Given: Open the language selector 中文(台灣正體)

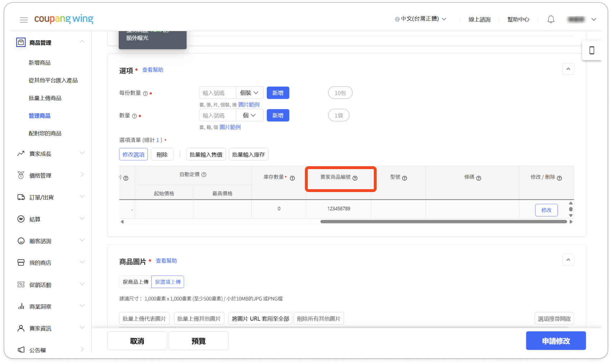Looking at the screenshot, I should tap(420, 19).
